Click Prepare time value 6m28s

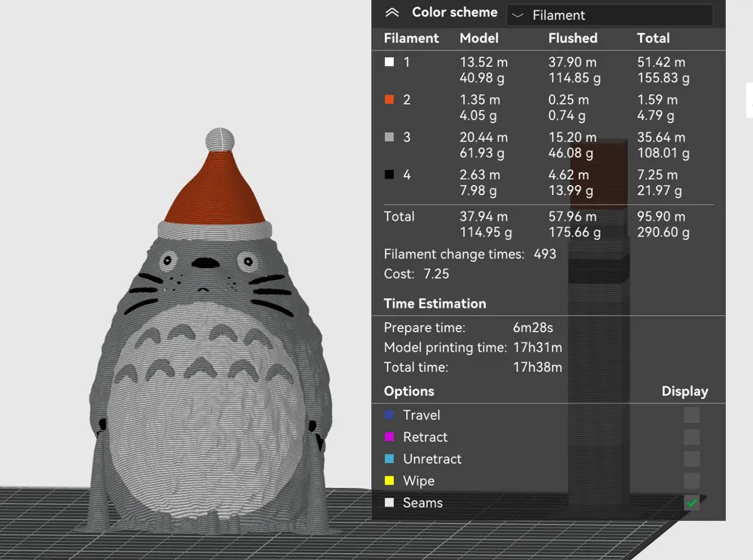pyautogui.click(x=532, y=327)
